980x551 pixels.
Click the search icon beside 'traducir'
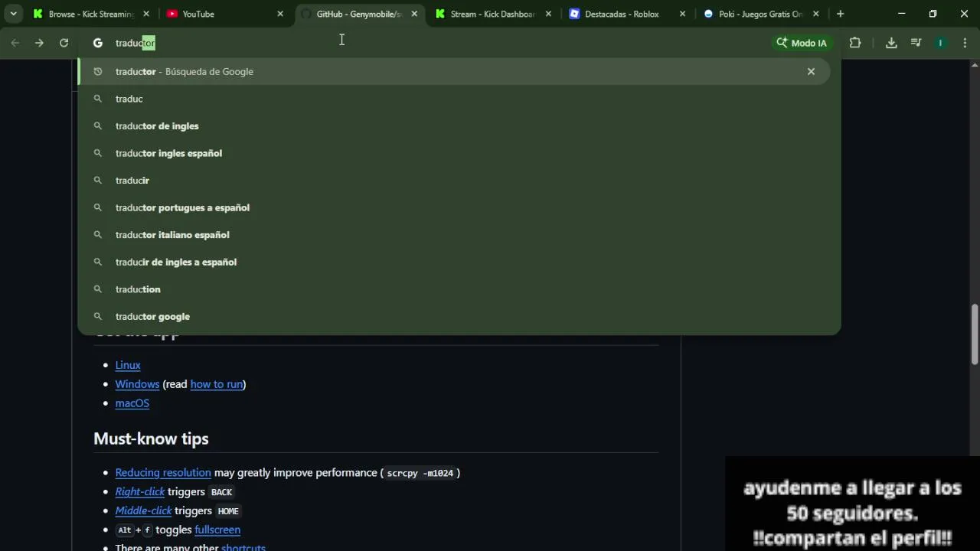[x=97, y=180]
